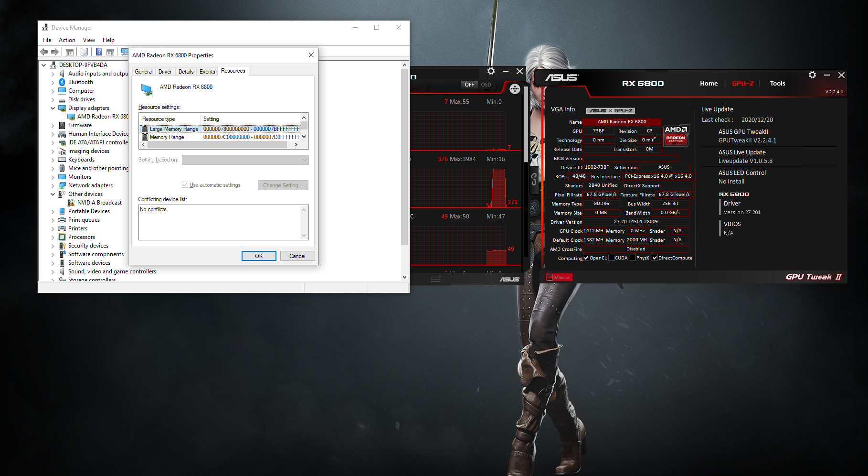868x476 pixels.
Task: Toggle Use automatic settings checkbox
Action: click(x=185, y=185)
